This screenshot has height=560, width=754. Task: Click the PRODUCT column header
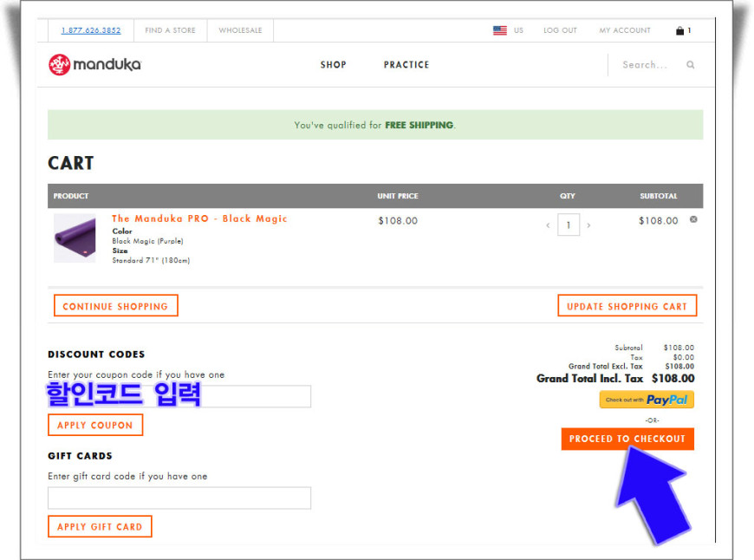tap(71, 196)
